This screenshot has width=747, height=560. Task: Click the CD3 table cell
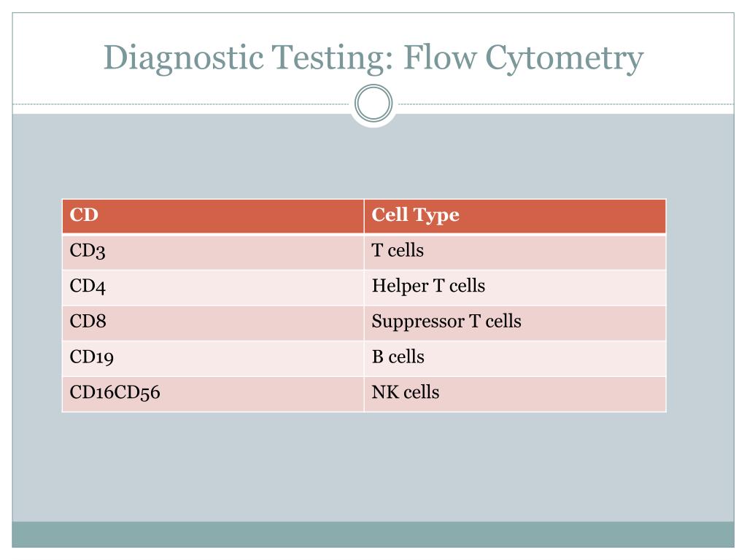[x=213, y=252]
